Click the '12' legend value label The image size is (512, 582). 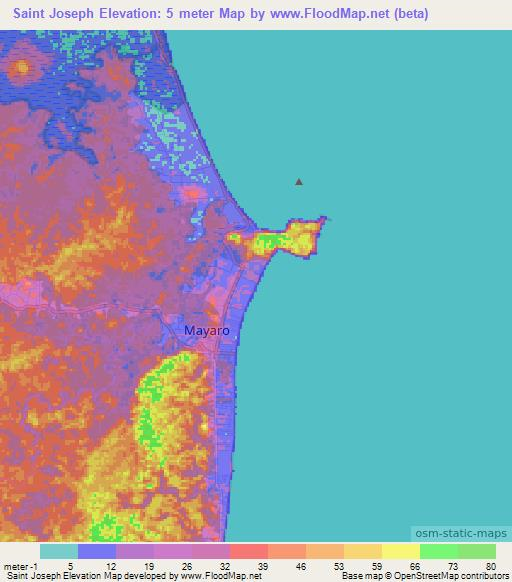(x=111, y=566)
